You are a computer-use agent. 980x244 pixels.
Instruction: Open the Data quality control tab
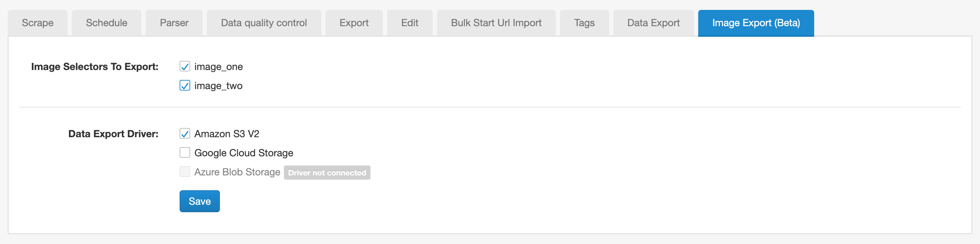264,23
